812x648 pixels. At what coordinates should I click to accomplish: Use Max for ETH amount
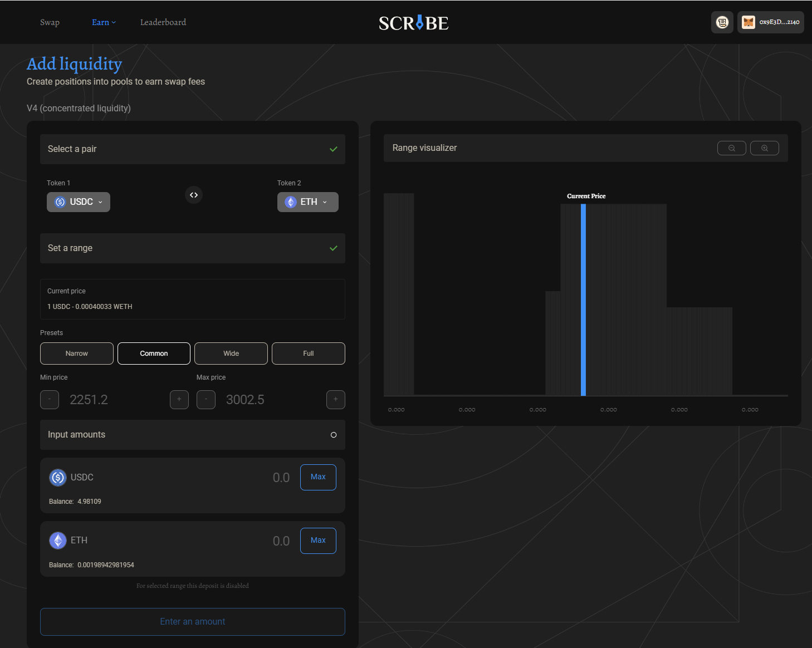tap(318, 541)
